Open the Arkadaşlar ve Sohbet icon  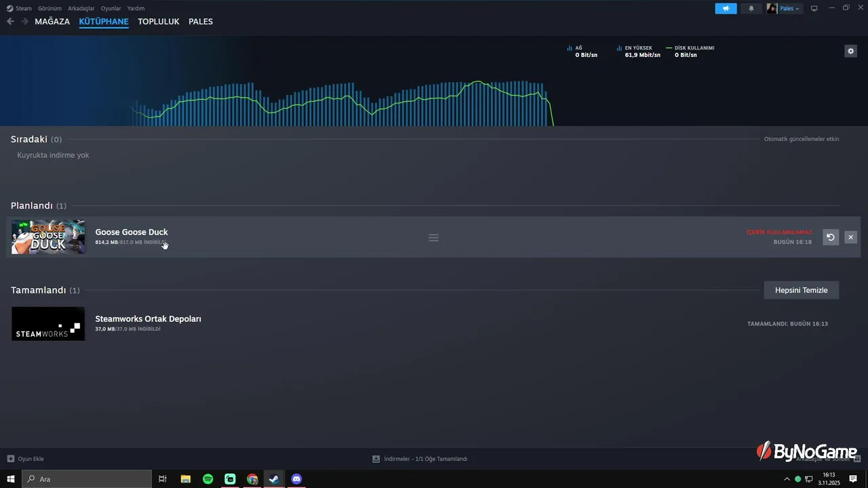coord(857,459)
